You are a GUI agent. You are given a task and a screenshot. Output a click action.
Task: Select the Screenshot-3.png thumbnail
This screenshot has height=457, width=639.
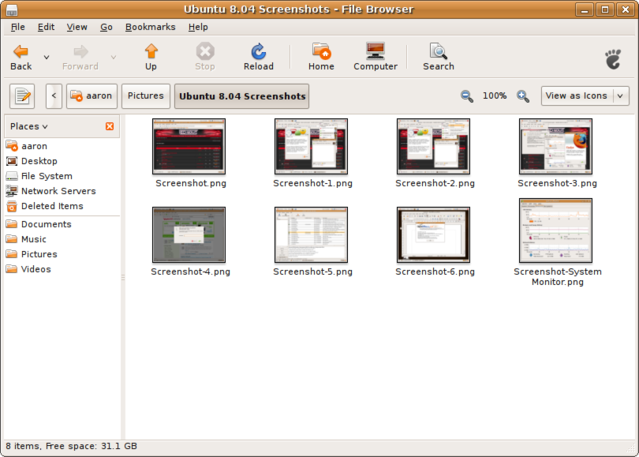pos(555,146)
